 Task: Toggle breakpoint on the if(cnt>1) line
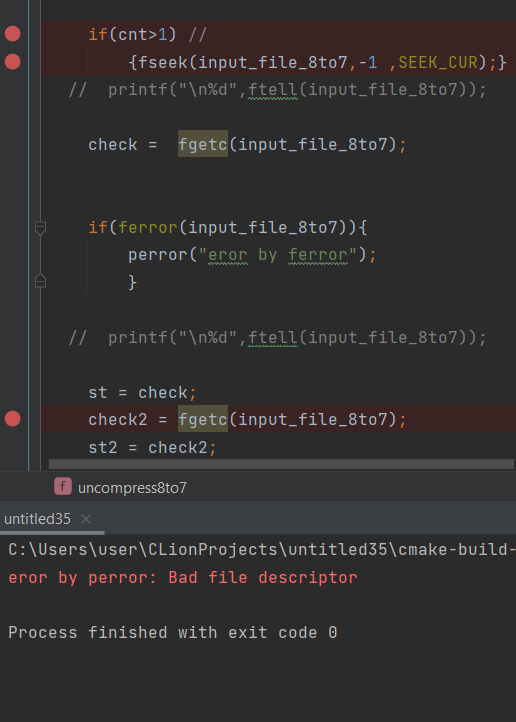point(12,34)
